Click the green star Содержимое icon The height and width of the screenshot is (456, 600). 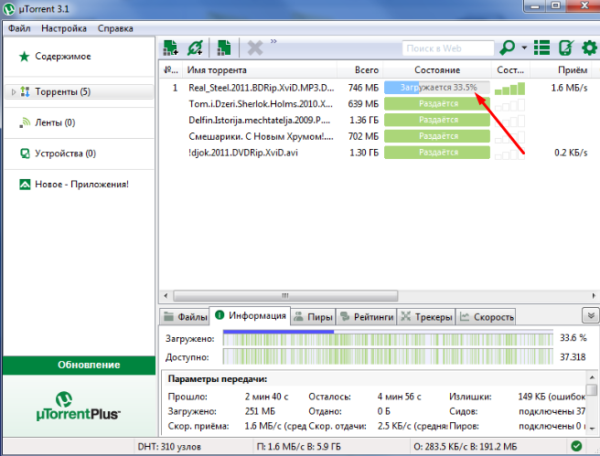(x=24, y=57)
